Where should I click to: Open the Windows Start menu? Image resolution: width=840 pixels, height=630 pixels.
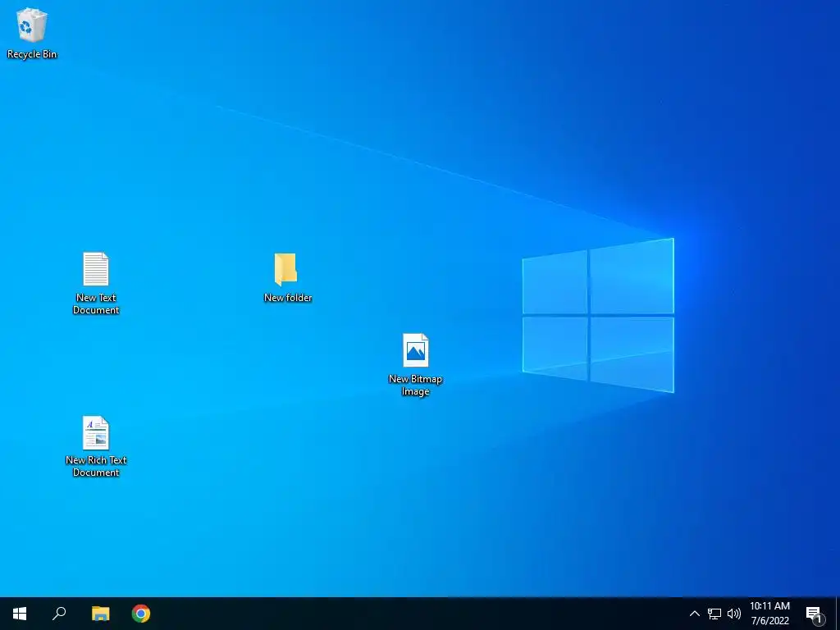(20, 614)
